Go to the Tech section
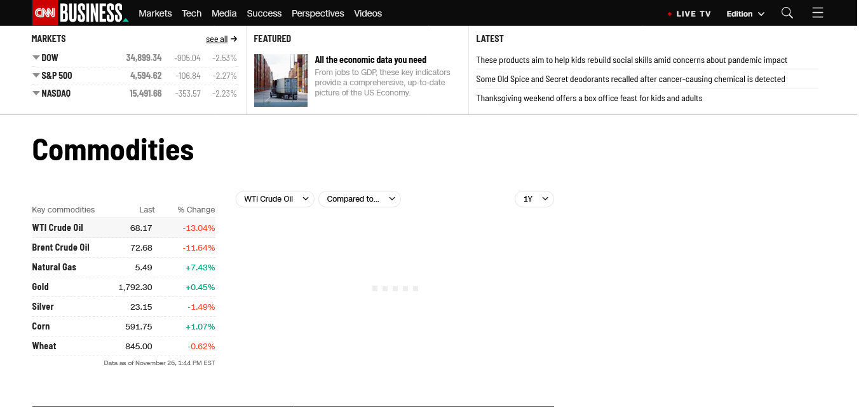This screenshot has width=868, height=409. [191, 13]
